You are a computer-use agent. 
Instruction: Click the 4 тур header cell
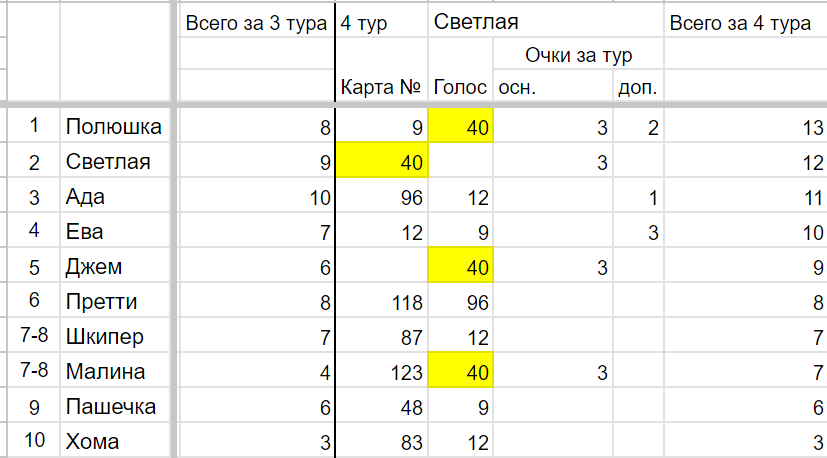(x=381, y=23)
